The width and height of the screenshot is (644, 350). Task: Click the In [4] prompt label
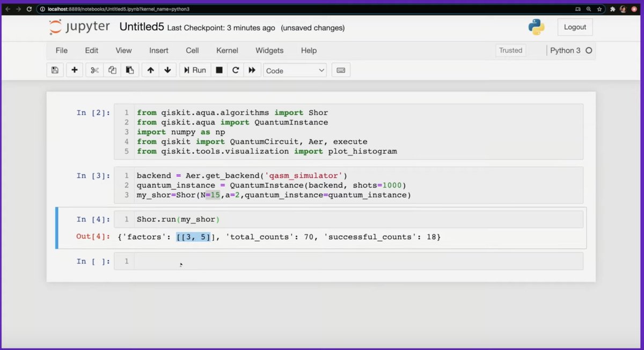coord(93,219)
